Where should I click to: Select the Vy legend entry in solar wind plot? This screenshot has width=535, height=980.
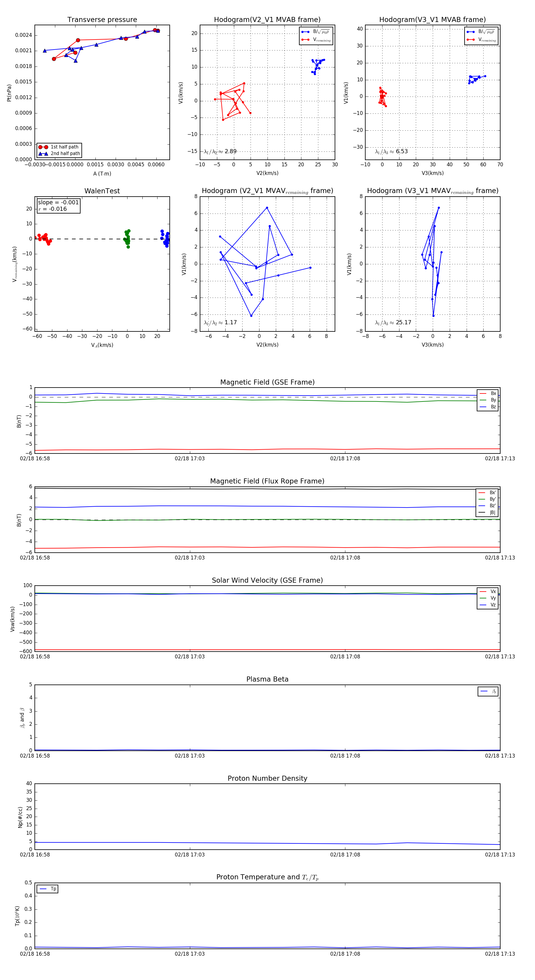[x=488, y=598]
